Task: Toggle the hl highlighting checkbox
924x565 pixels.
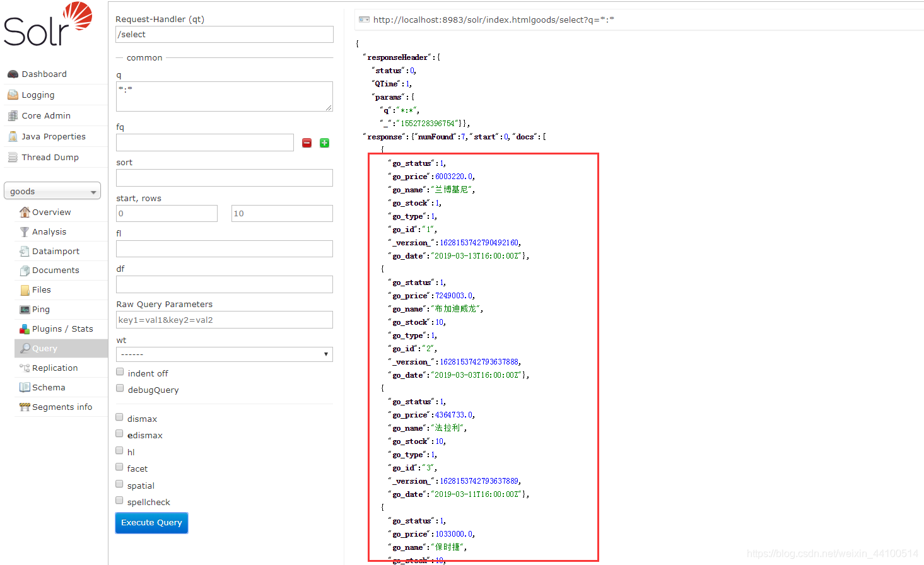Action: [x=119, y=451]
